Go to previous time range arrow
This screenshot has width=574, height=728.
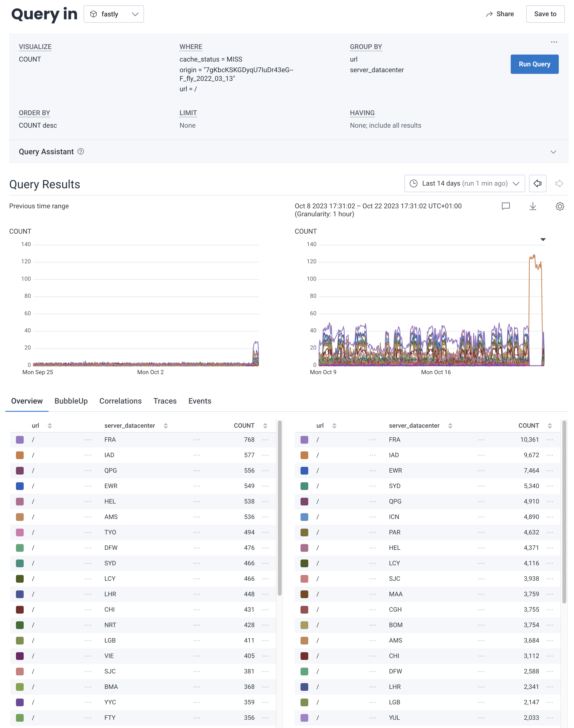(x=537, y=183)
